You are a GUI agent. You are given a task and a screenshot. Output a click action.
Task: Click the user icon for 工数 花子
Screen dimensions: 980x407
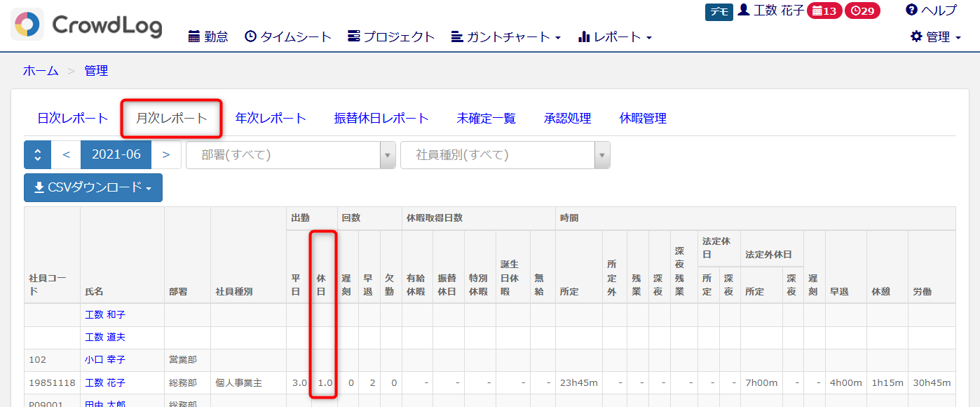pyautogui.click(x=744, y=10)
